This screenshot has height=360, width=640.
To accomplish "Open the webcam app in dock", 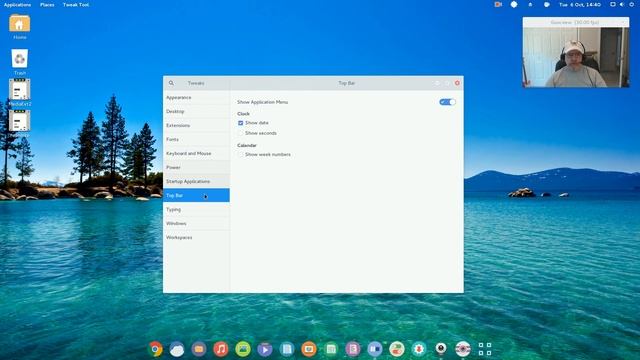I will tap(441, 349).
